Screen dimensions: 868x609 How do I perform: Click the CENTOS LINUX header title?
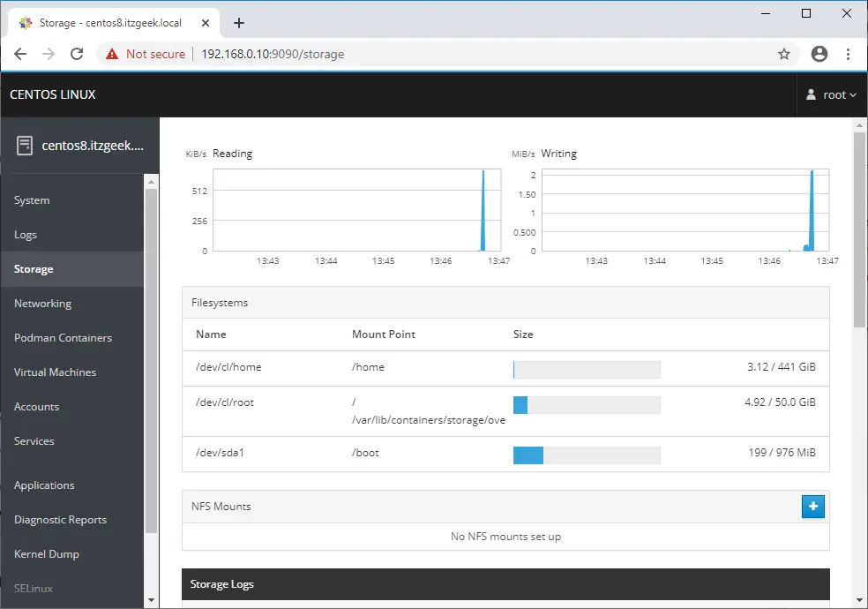pyautogui.click(x=53, y=94)
